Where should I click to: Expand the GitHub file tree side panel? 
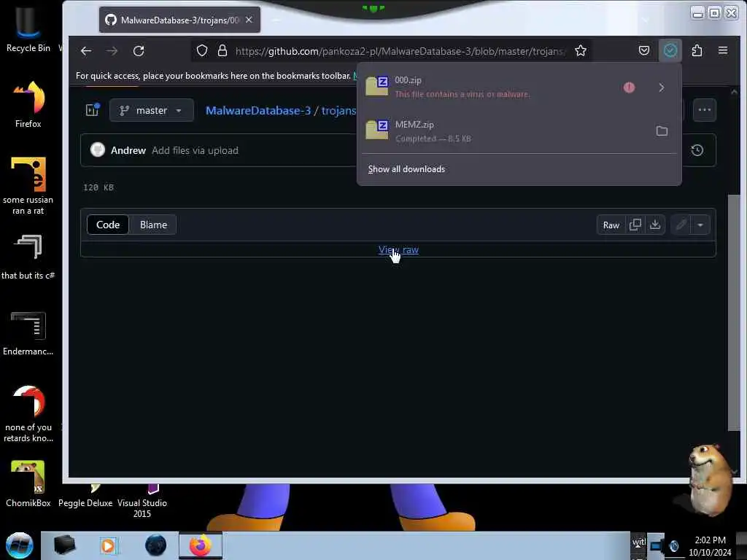[93, 110]
